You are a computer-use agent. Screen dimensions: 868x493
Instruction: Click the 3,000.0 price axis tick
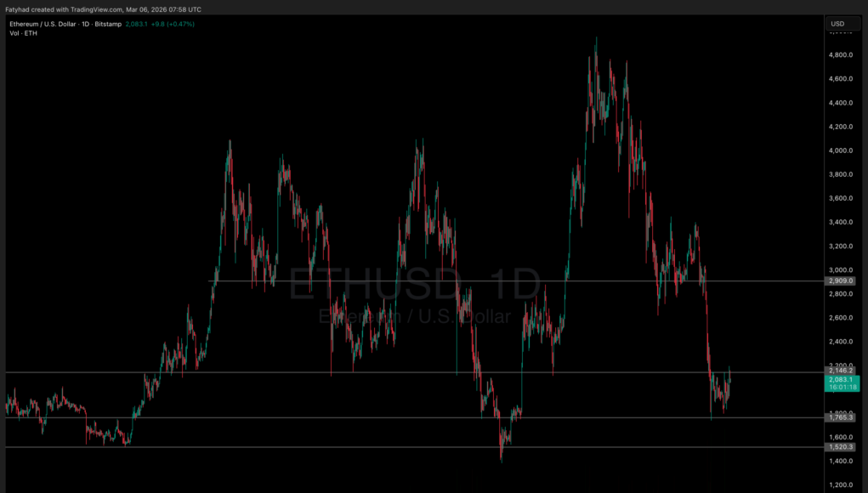(840, 270)
